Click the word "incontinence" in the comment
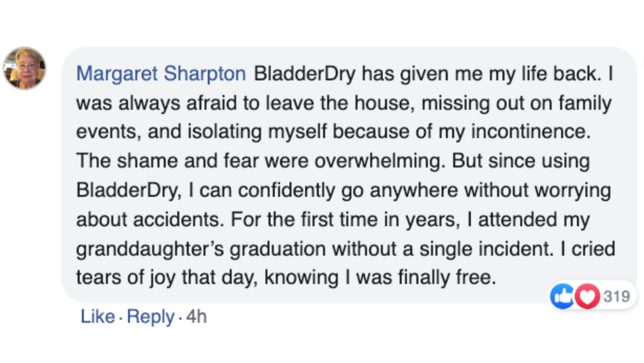This screenshot has height=363, width=644. (x=528, y=132)
